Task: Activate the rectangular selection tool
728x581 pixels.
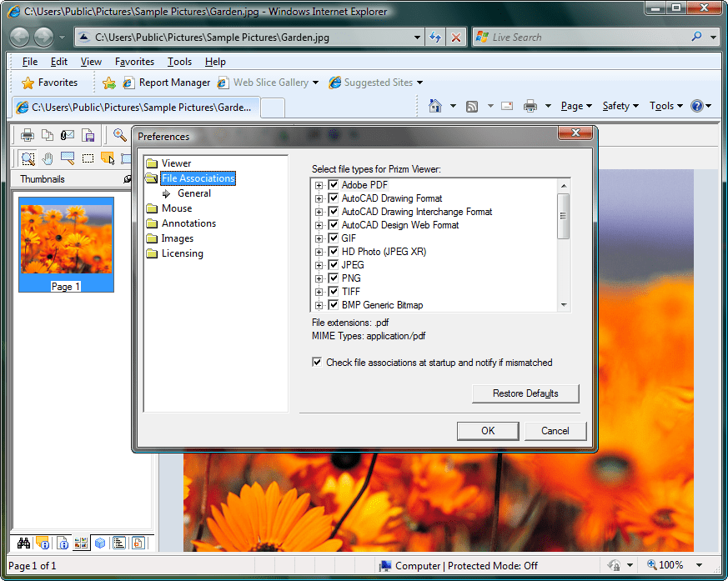Action: coord(87,158)
